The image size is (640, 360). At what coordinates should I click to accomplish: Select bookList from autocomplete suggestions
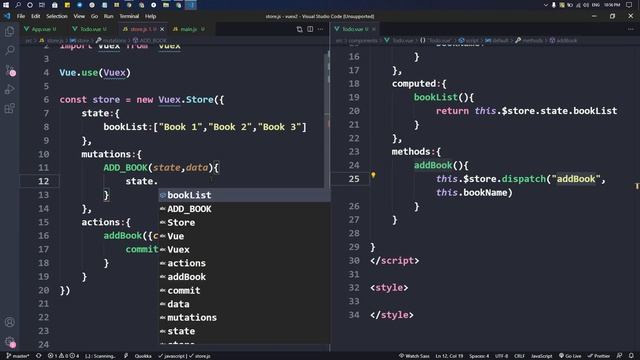coord(244,195)
